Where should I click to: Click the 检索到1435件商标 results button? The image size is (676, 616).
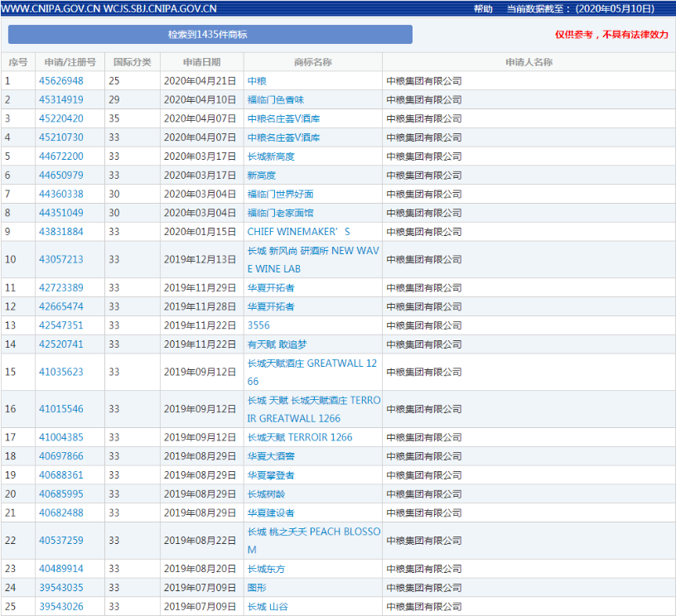click(210, 35)
